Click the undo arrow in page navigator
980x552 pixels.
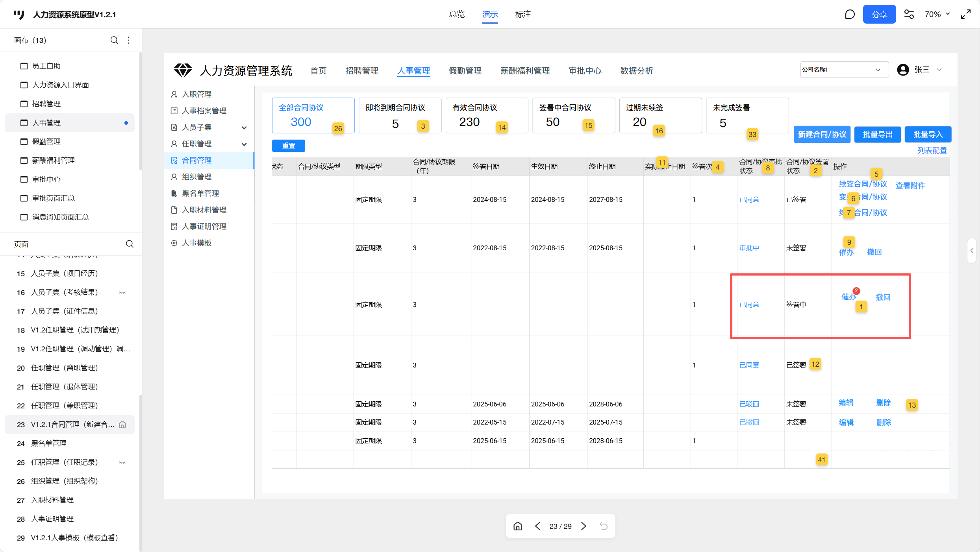(604, 526)
